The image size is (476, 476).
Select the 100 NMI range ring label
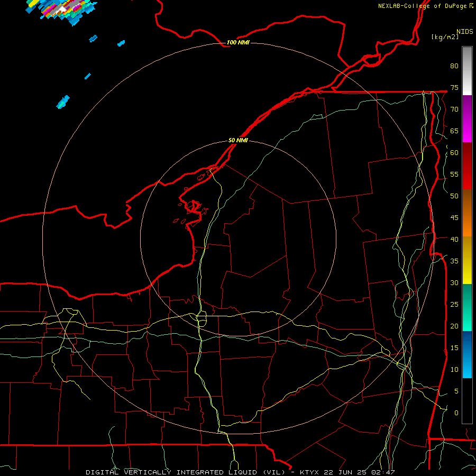click(238, 42)
